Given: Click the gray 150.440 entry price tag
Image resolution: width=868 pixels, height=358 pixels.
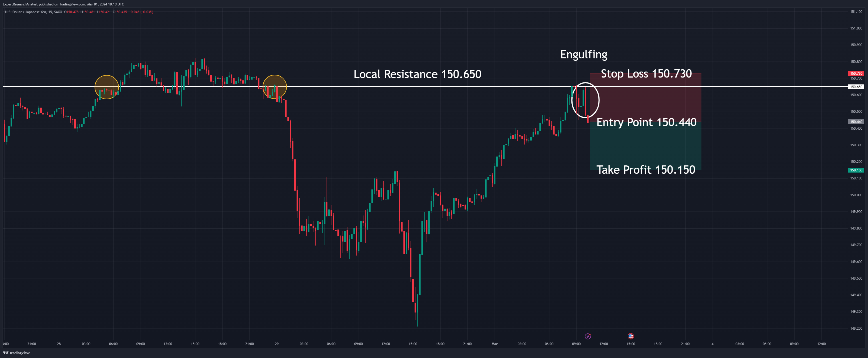Looking at the screenshot, I should coord(855,122).
